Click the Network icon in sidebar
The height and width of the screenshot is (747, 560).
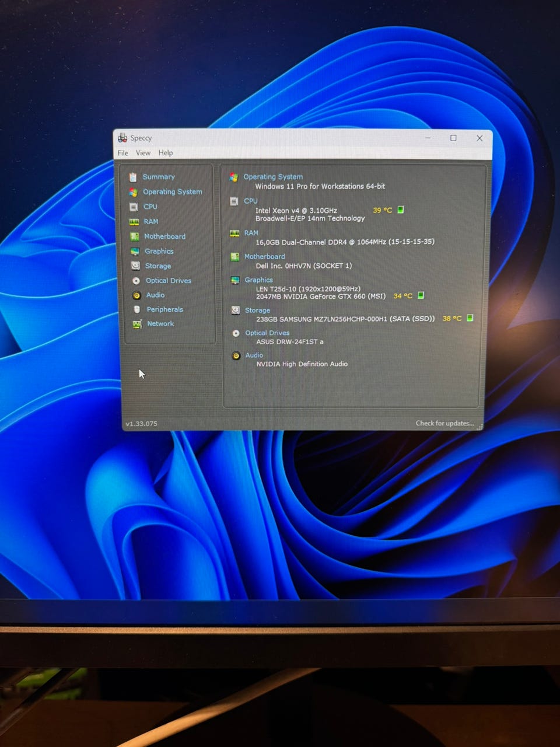pos(137,324)
